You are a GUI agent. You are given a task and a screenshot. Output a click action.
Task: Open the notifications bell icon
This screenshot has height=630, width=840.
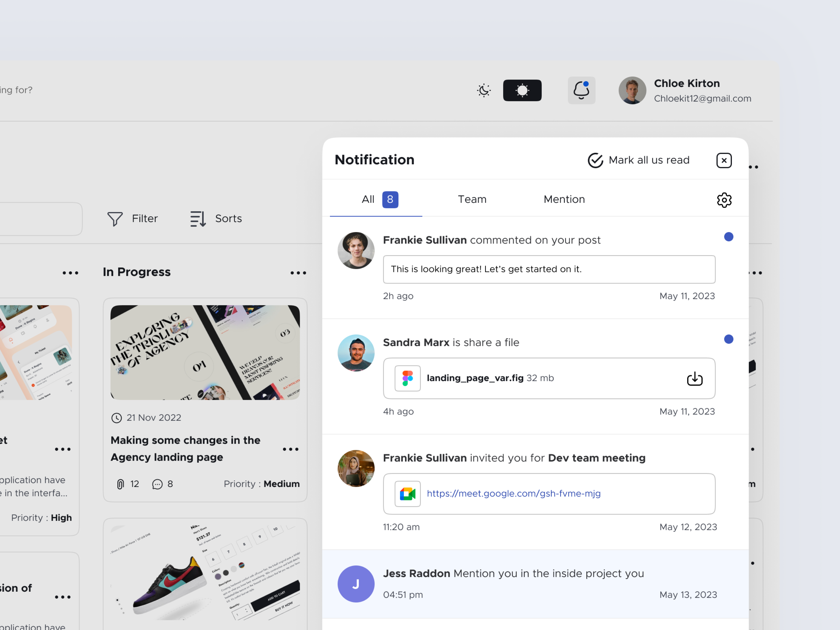pyautogui.click(x=581, y=90)
